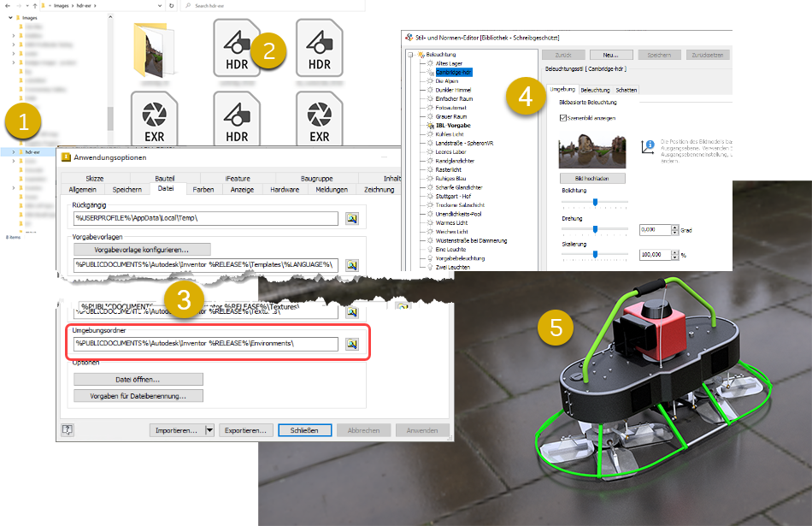This screenshot has height=526, width=812.
Task: Click the Drehung Grad value field
Action: (655, 229)
